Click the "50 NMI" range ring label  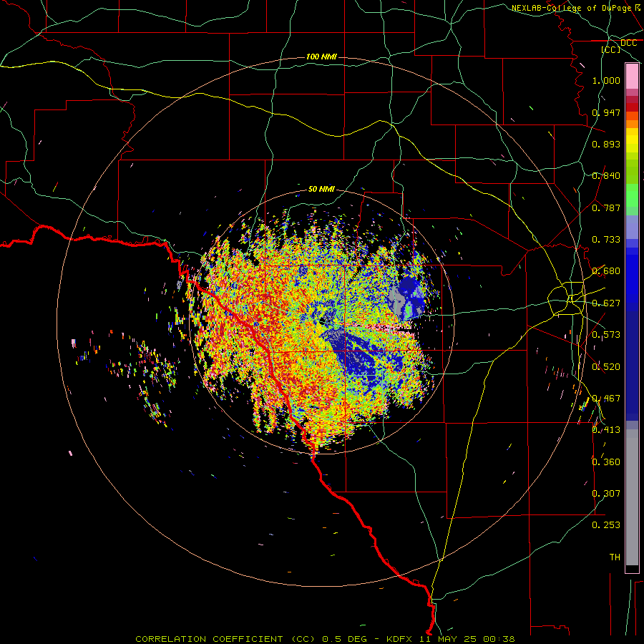(x=321, y=189)
